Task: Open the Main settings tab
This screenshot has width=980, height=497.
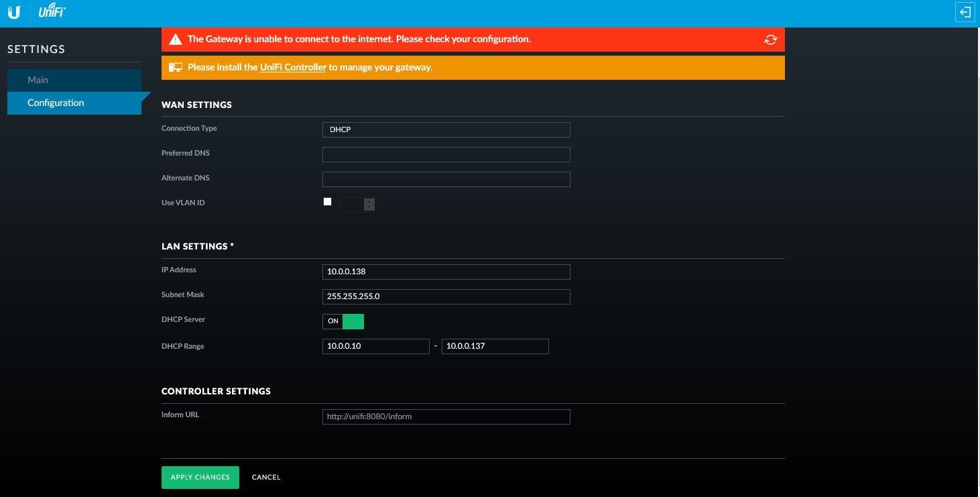Action: click(38, 80)
